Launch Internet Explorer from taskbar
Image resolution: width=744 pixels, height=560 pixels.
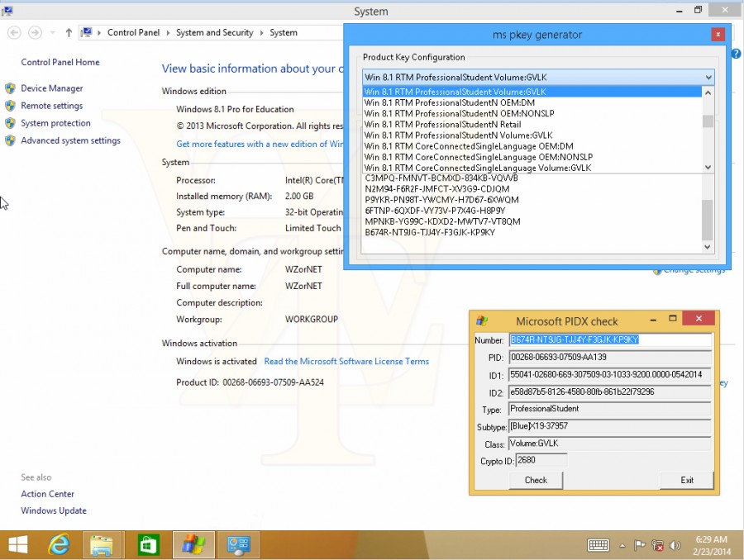pyautogui.click(x=59, y=545)
